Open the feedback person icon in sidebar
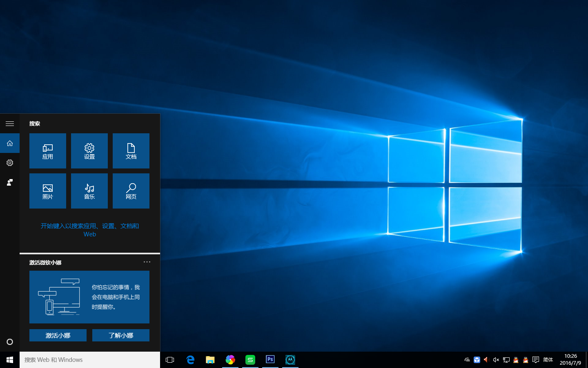Viewport: 588px width, 368px height. (x=10, y=182)
